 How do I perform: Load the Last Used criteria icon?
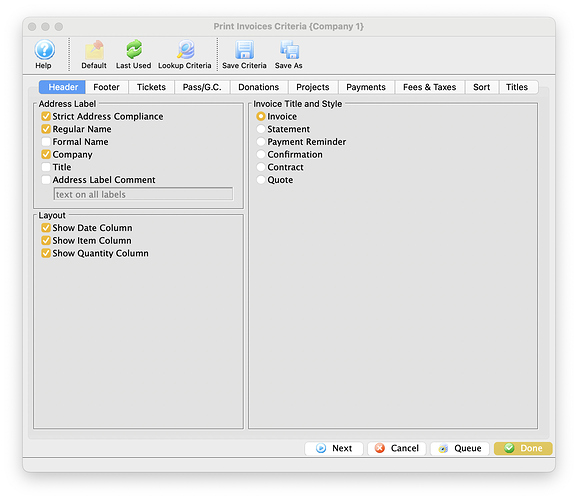tap(133, 50)
